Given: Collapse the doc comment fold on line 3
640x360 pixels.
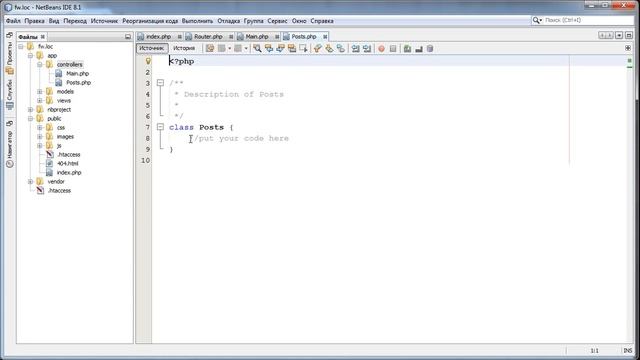Looking at the screenshot, I should 160,83.
